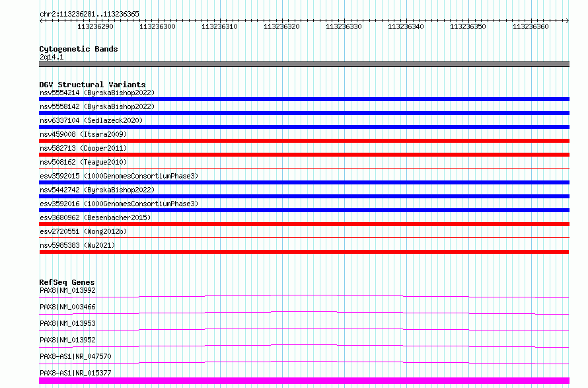This screenshot has height=388, width=588.
Task: Open variant nsv5558142 (ByrskaBishop2022) label
Action: tap(97, 106)
